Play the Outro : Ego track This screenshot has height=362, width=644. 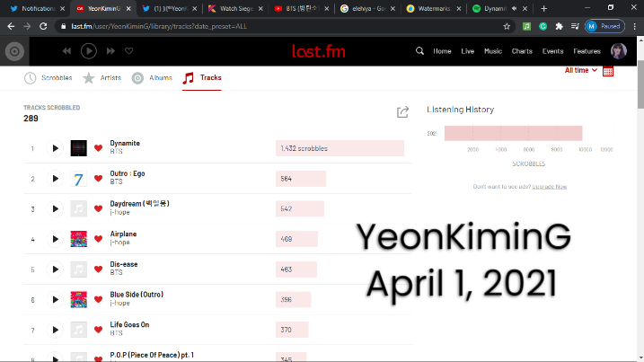coord(55,179)
